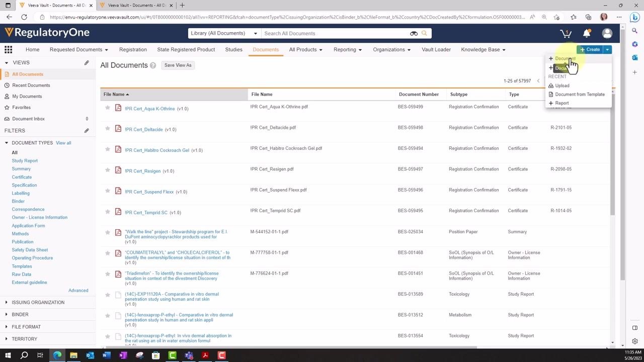Expand the FILE FORMAT filter section
The width and height of the screenshot is (644, 362).
(x=26, y=327)
